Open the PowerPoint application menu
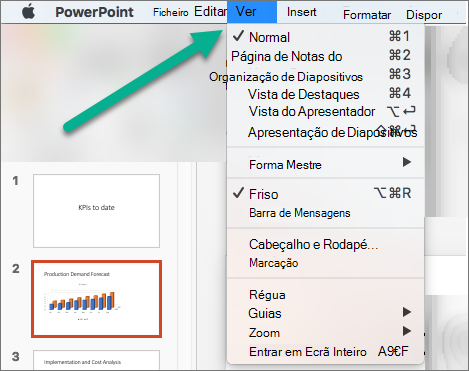 [94, 12]
